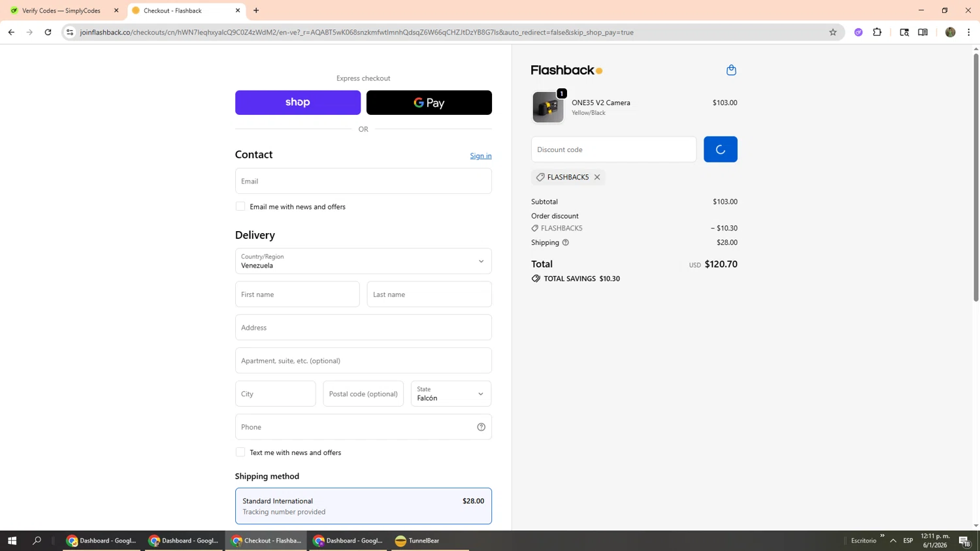
Task: Open the Country/Region dropdown
Action: tap(363, 261)
